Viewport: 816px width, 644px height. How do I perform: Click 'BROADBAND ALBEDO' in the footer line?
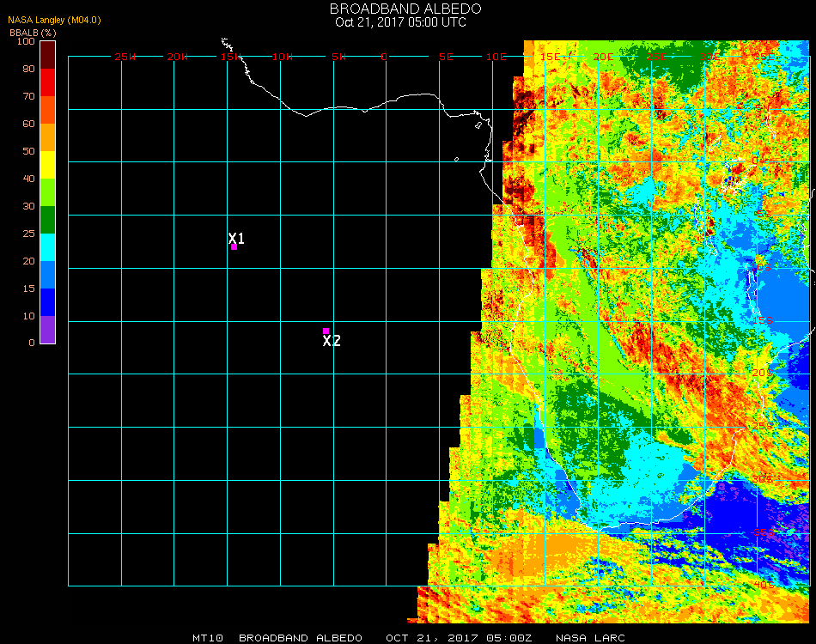[301, 638]
